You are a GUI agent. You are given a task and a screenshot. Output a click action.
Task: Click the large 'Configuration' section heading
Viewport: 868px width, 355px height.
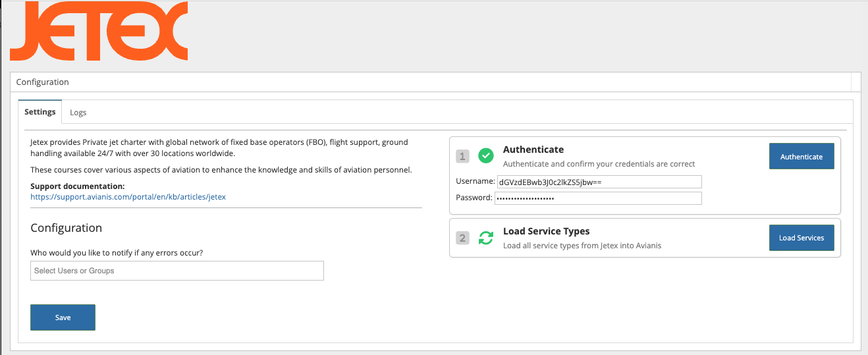67,228
